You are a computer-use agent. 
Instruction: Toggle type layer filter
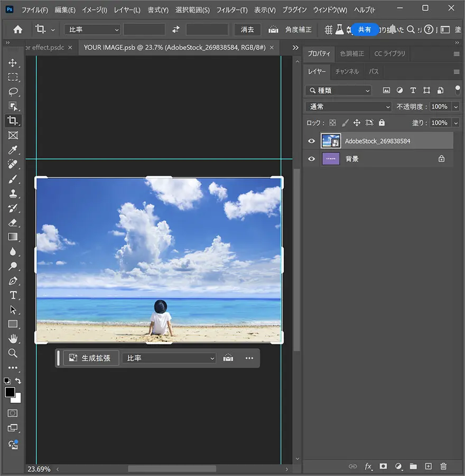pyautogui.click(x=413, y=90)
